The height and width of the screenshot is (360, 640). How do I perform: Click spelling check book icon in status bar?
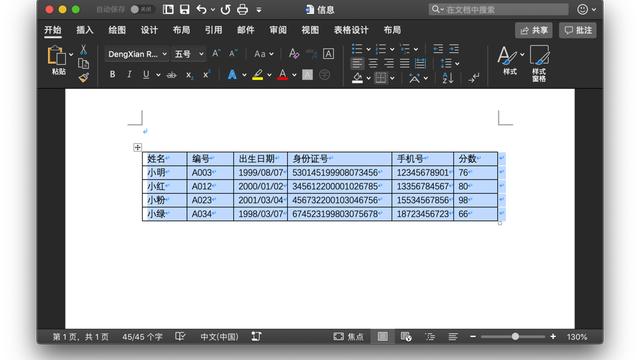[180, 336]
